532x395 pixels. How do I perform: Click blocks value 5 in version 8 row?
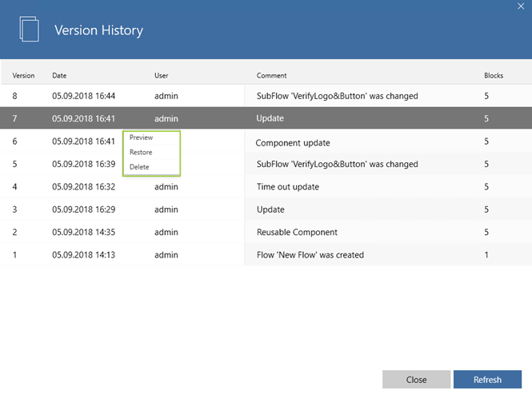(x=486, y=96)
